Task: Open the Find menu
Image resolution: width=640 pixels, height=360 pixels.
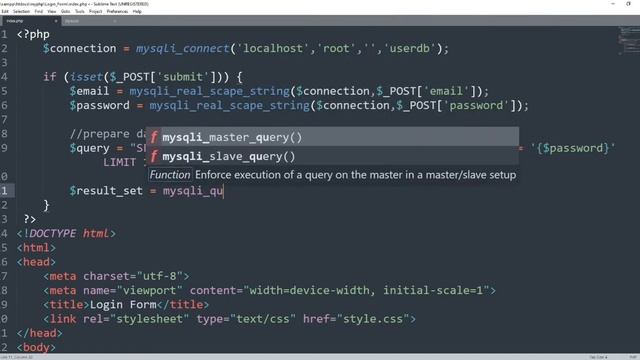Action: point(39,11)
